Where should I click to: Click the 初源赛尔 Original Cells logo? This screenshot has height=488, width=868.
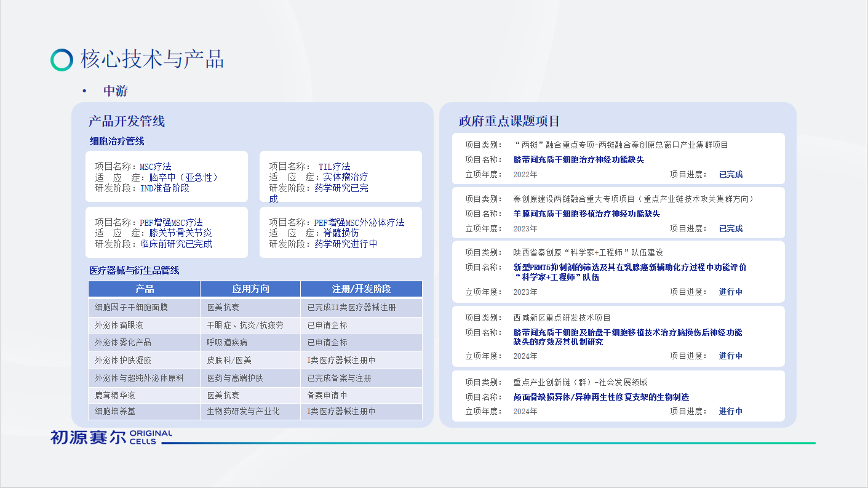[x=111, y=437]
